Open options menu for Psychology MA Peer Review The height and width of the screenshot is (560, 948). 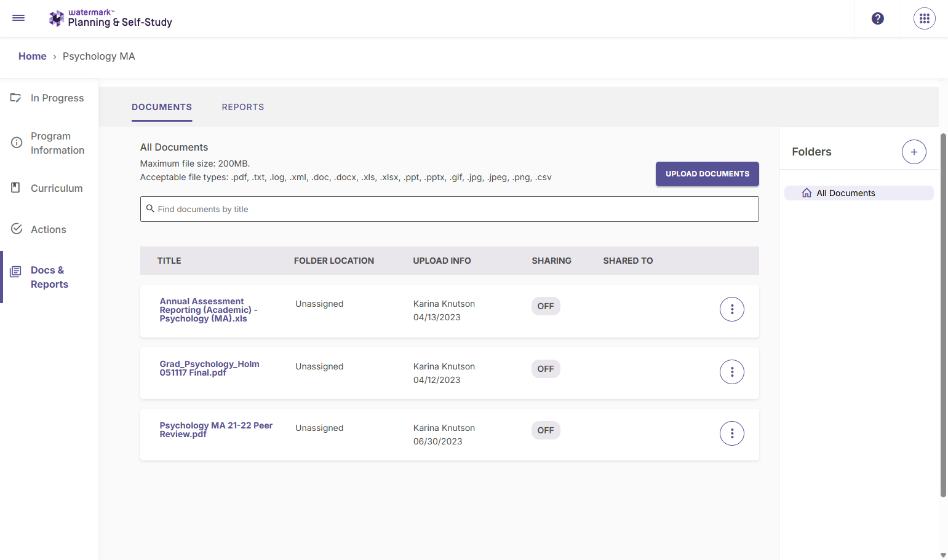pos(732,433)
